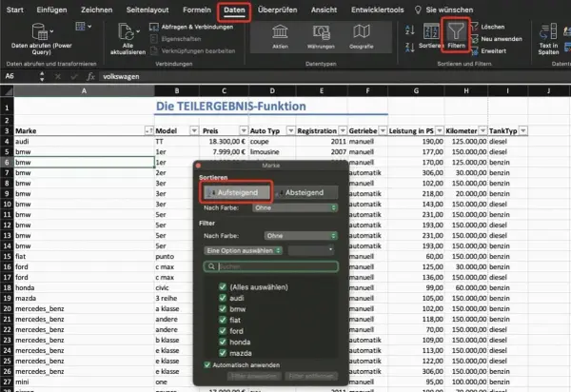Open the Kilometer column filter dropdown
The height and width of the screenshot is (392, 571).
(x=482, y=130)
